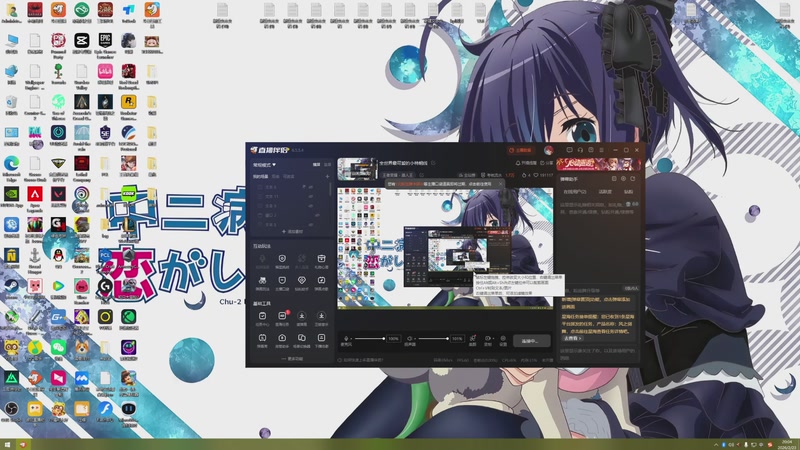The width and height of the screenshot is (800, 450).
Task: Open the settings gear near start button
Action: pyautogui.click(x=503, y=339)
